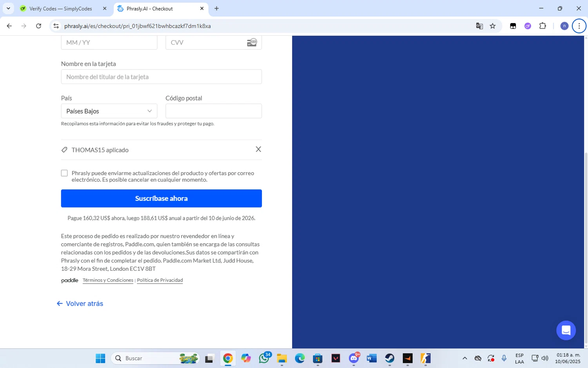Open Microsoft Store from the taskbar
The height and width of the screenshot is (368, 588).
pyautogui.click(x=318, y=358)
